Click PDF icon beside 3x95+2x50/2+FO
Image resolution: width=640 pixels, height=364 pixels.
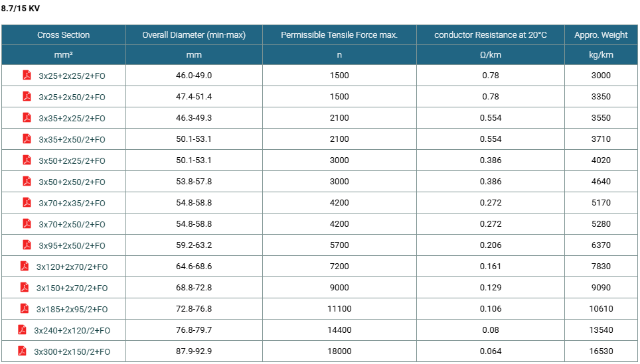click(x=27, y=245)
